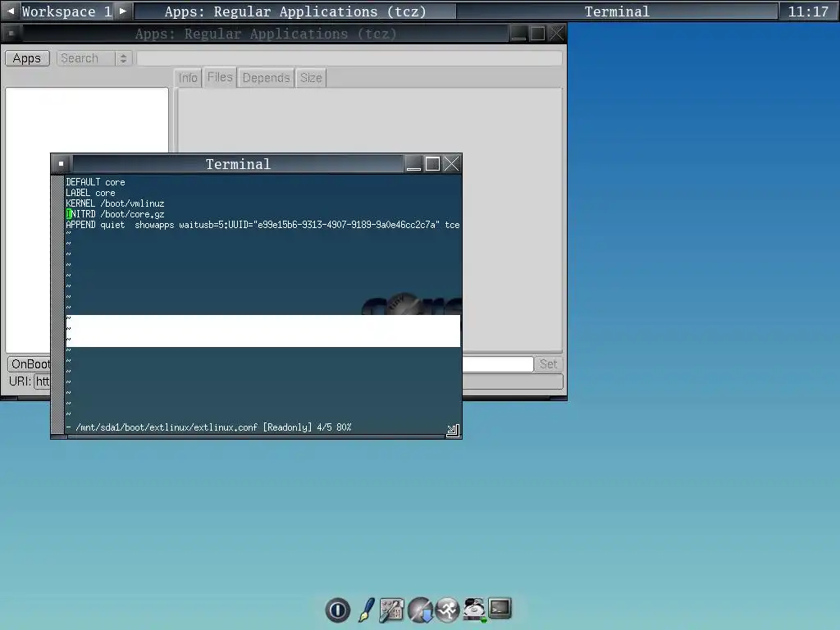Viewport: 840px width, 630px height.
Task: Maximize the Terminal window
Action: click(x=433, y=163)
